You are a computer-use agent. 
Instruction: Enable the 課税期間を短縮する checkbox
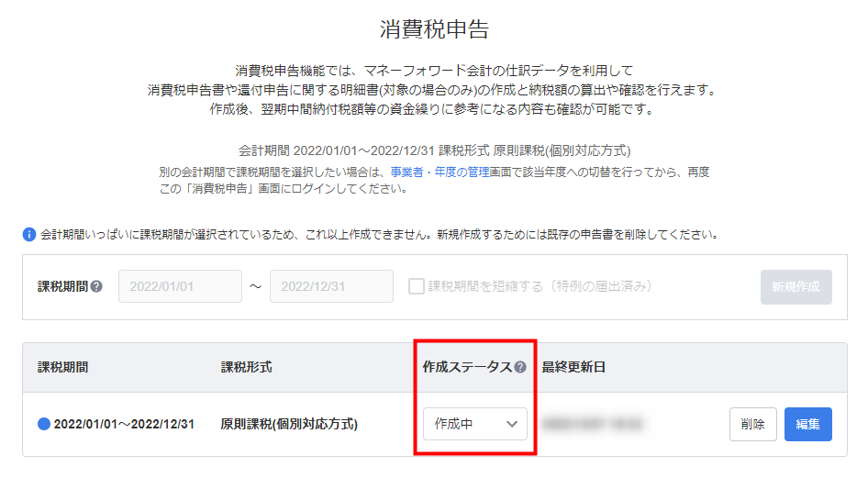[416, 286]
